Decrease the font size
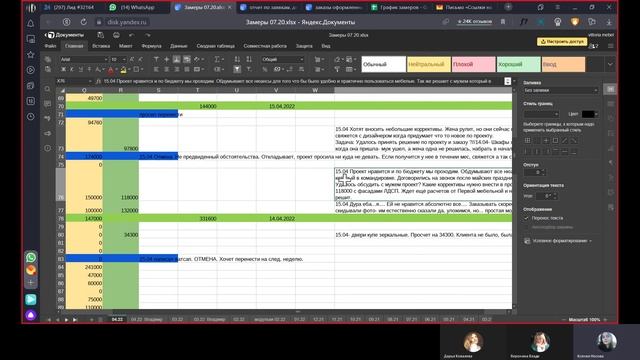 point(140,60)
